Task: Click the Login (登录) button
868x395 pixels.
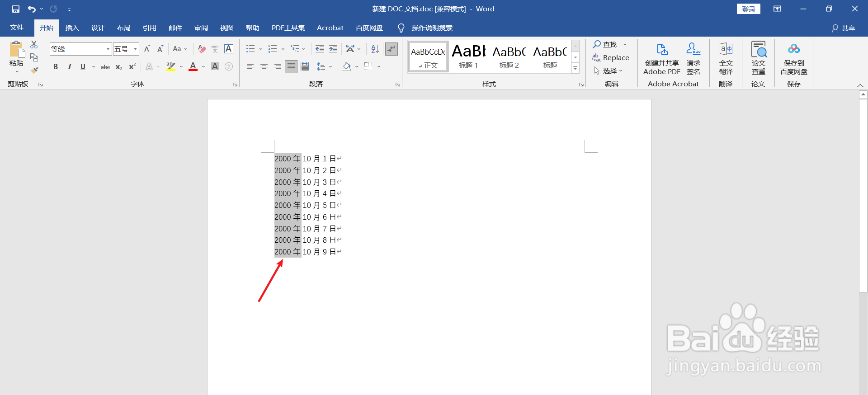Action: point(748,9)
